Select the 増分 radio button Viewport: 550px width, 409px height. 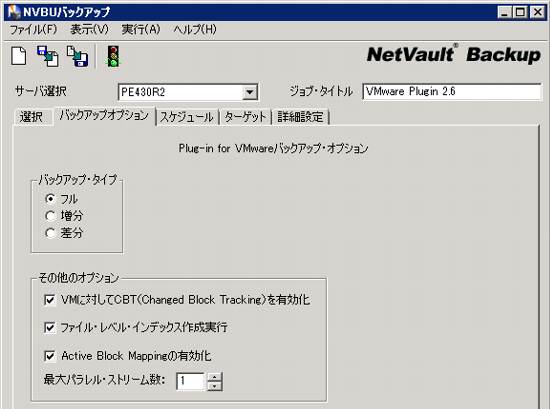tap(51, 216)
